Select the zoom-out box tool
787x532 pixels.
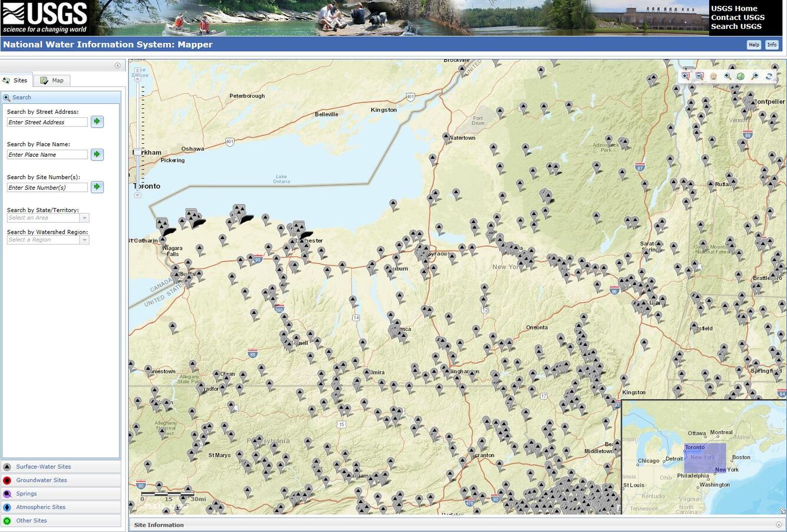[700, 76]
